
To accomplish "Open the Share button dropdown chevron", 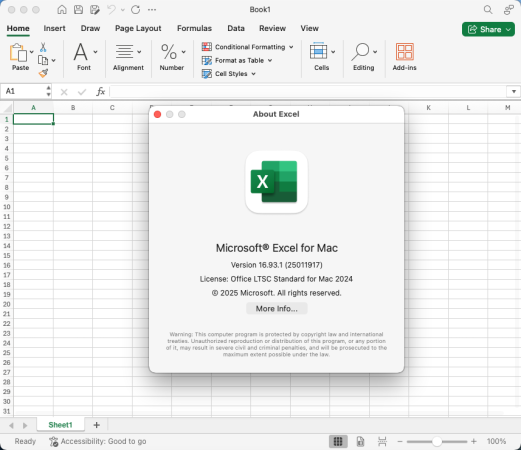I will [508, 29].
